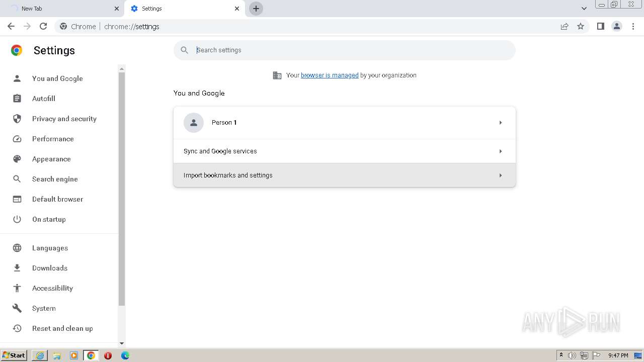
Task: Open the browser is managed link
Action: coord(330,75)
